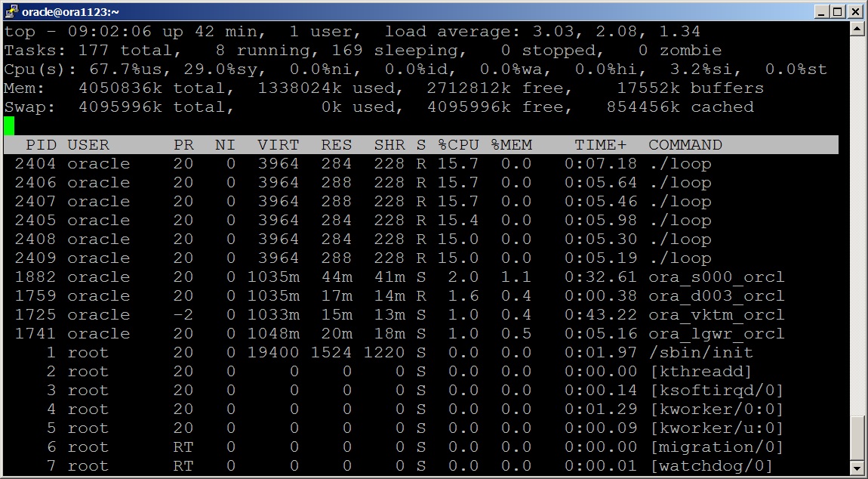This screenshot has width=868, height=479.
Task: Click the %CPU column header
Action: (x=457, y=145)
